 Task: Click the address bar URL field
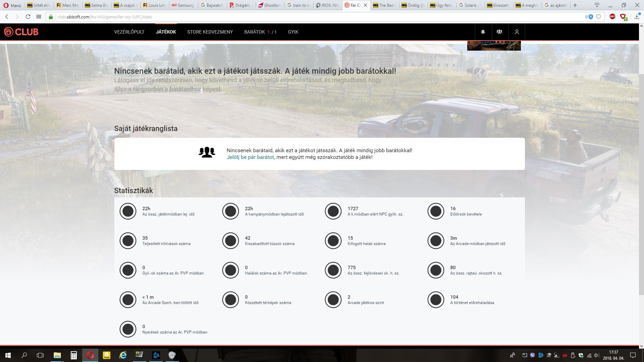(x=302, y=17)
